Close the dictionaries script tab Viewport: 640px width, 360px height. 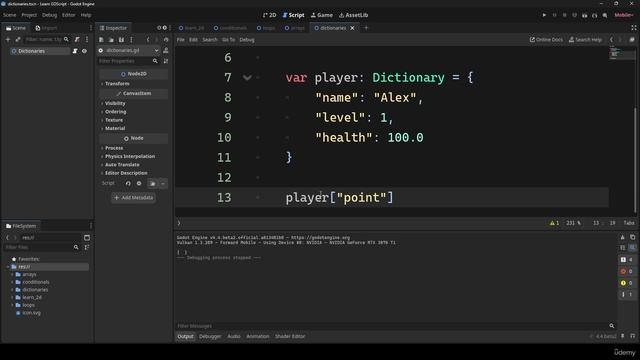tap(352, 28)
